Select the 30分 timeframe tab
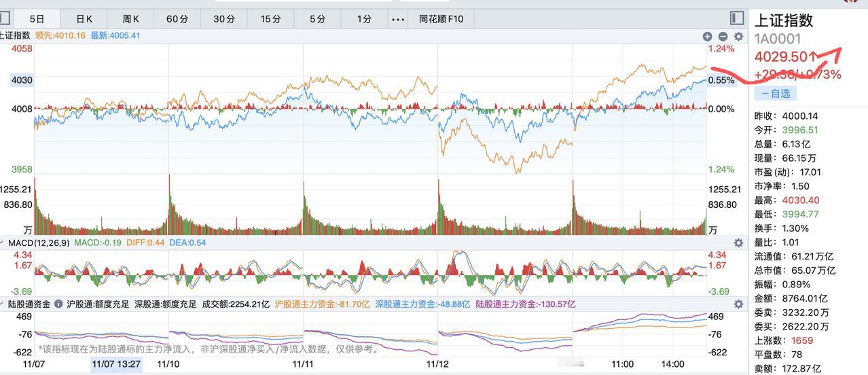Viewport: 868px width, 375px height. coord(224,19)
